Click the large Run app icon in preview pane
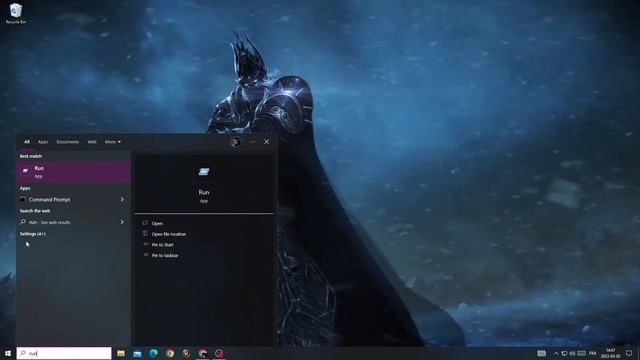Viewport: 640px width, 360px height. coord(204,172)
